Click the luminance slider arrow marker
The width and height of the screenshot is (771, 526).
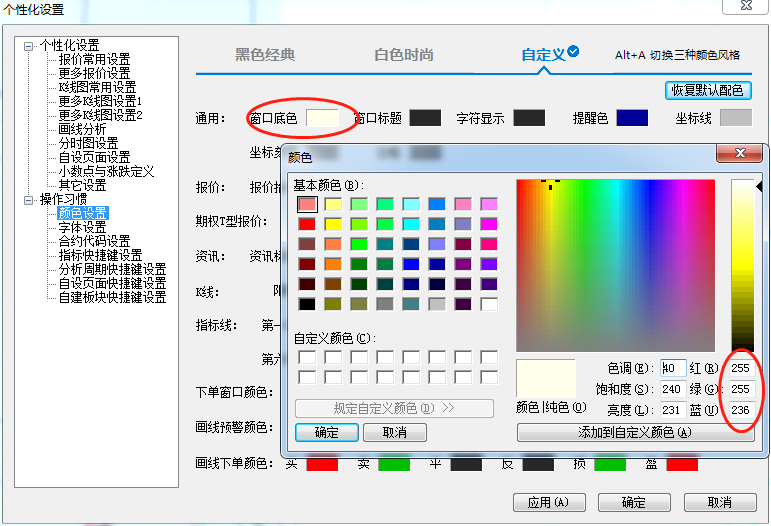[758, 187]
